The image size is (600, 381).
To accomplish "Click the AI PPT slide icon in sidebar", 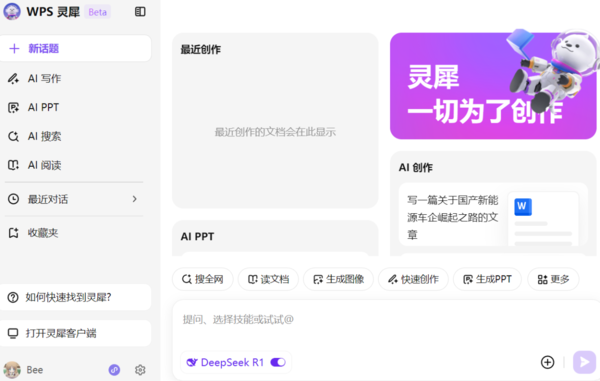I will click(x=13, y=107).
